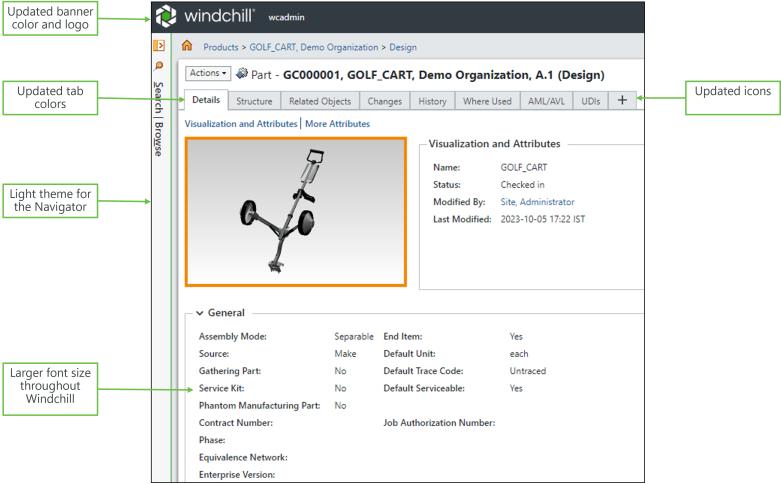
Task: Click the Products breadcrumb link
Action: point(221,47)
